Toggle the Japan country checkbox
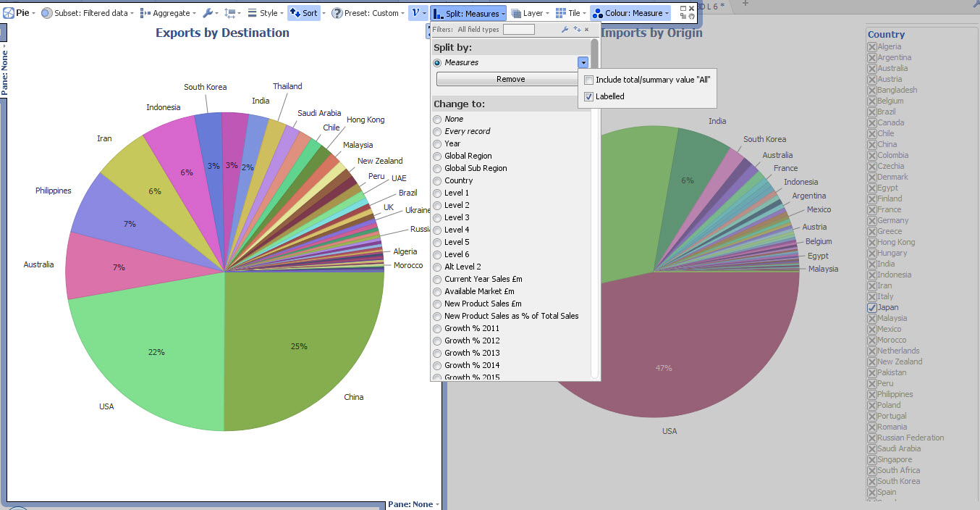This screenshot has height=510, width=980. point(872,307)
